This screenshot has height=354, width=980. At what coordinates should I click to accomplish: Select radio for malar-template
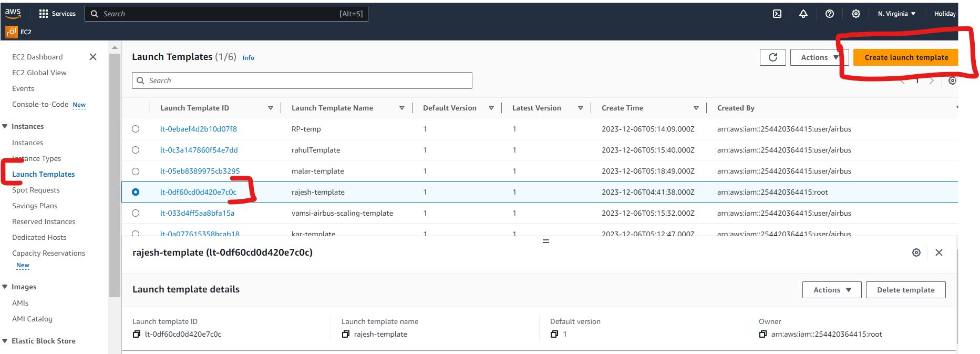point(136,171)
